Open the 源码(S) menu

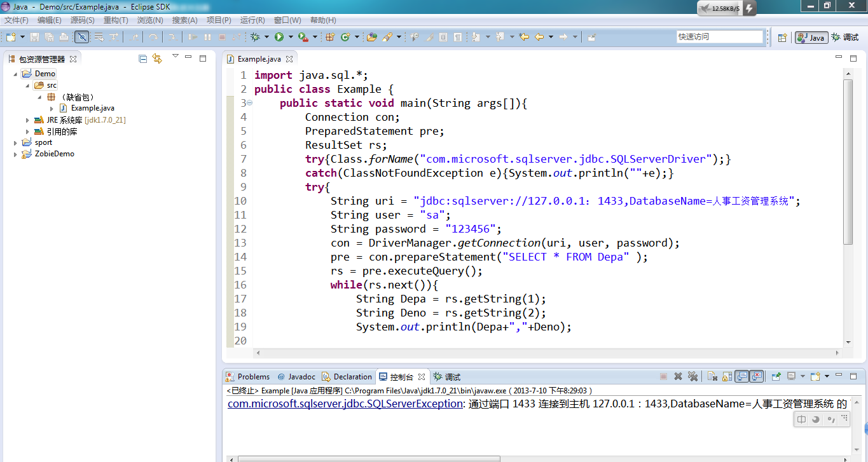82,20
